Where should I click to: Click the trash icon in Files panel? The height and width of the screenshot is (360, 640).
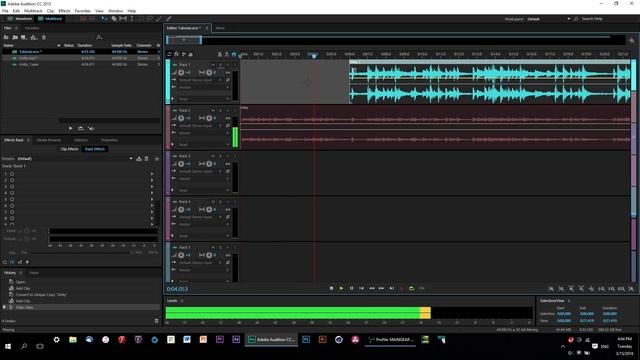[44, 37]
